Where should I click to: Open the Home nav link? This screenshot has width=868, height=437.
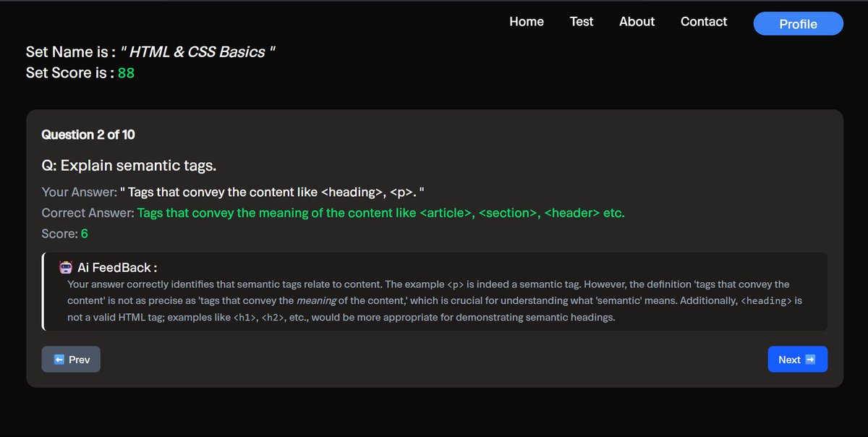tap(527, 22)
